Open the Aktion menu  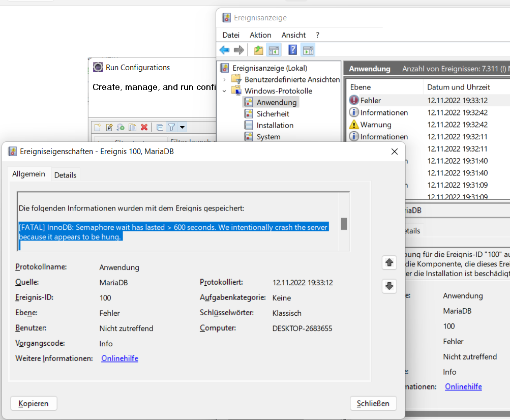260,35
